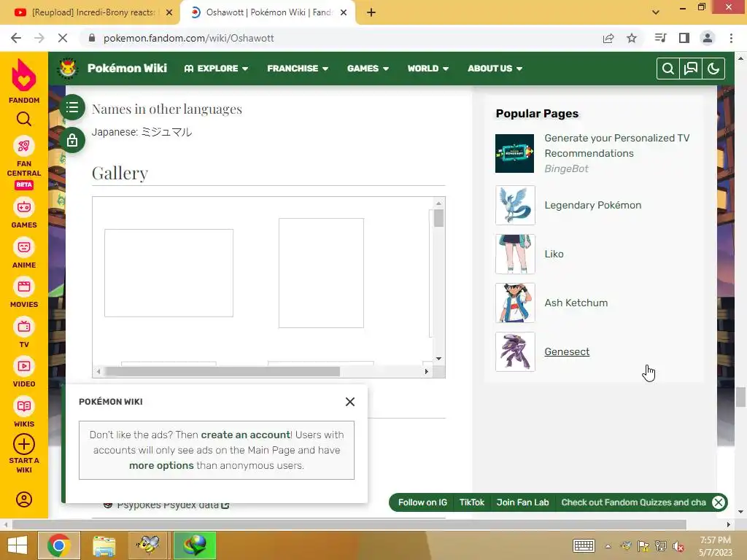Viewport: 747px width, 560px height.
Task: Open the Ash Ketchum page link
Action: [x=576, y=303]
